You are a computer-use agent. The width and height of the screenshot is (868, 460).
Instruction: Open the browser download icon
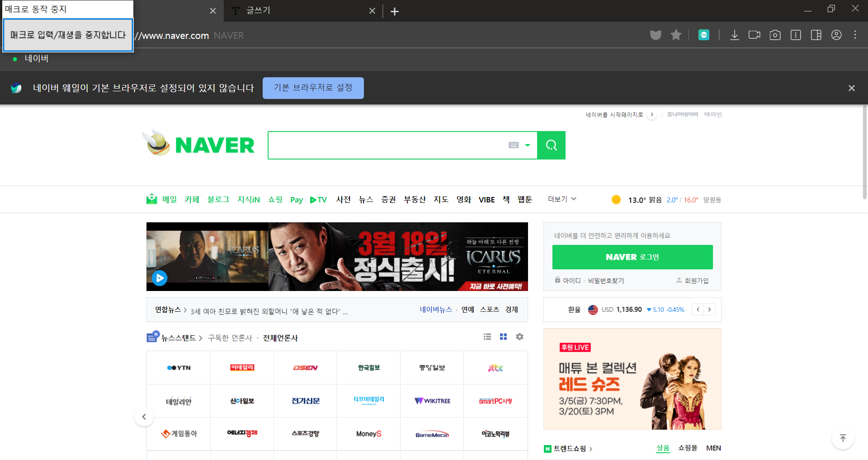point(735,35)
